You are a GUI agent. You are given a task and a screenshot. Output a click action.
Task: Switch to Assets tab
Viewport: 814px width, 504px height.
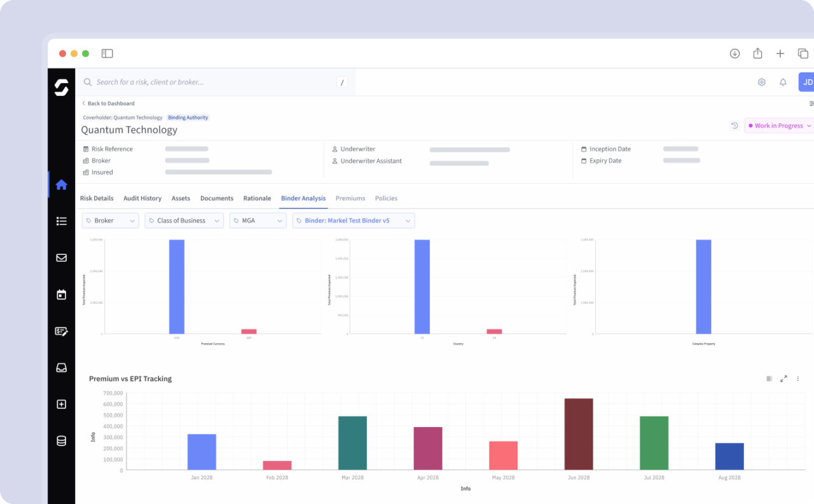point(181,198)
